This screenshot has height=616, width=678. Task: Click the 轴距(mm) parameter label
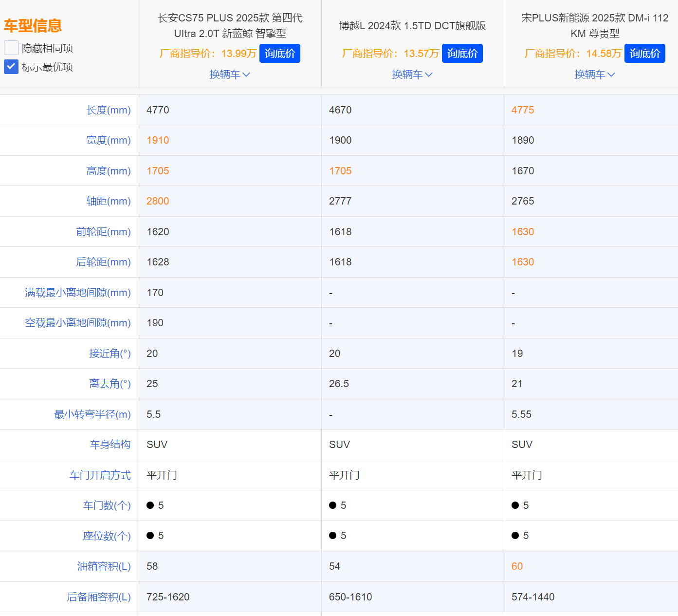pos(109,201)
